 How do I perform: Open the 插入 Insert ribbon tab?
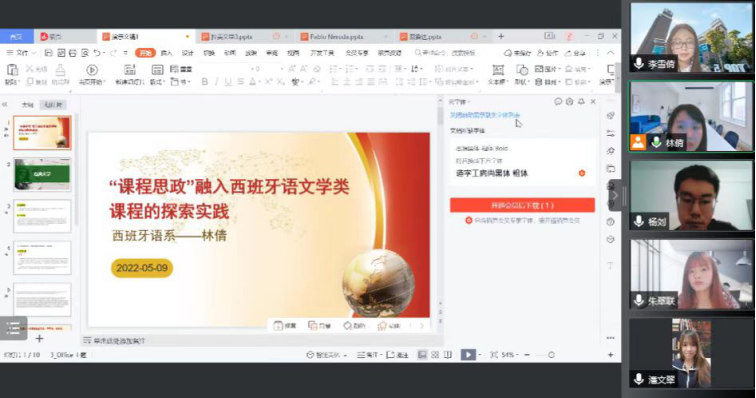pyautogui.click(x=167, y=53)
